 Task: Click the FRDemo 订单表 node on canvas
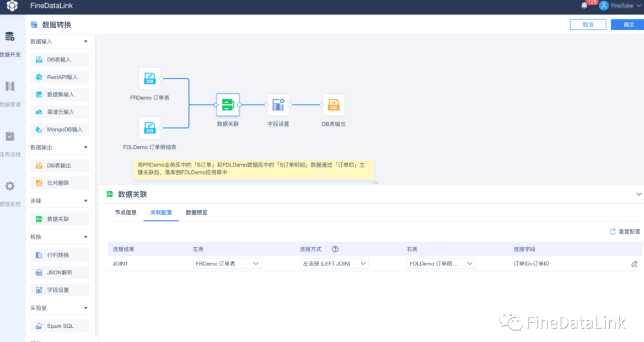(x=149, y=79)
